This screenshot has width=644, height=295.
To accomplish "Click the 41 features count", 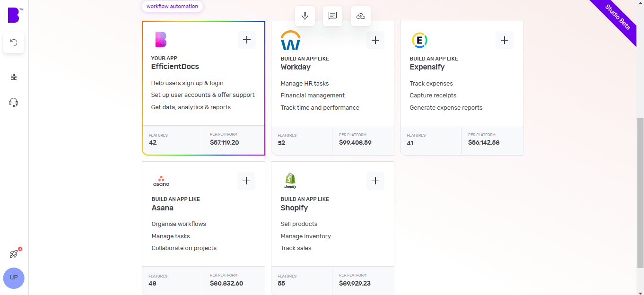I will tap(410, 143).
